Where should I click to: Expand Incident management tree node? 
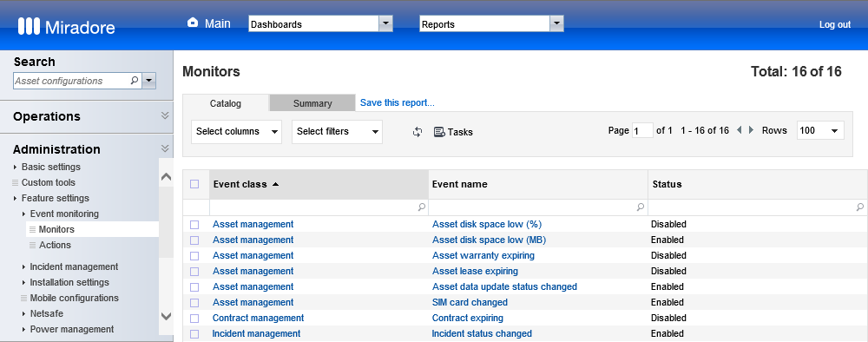pos(23,266)
